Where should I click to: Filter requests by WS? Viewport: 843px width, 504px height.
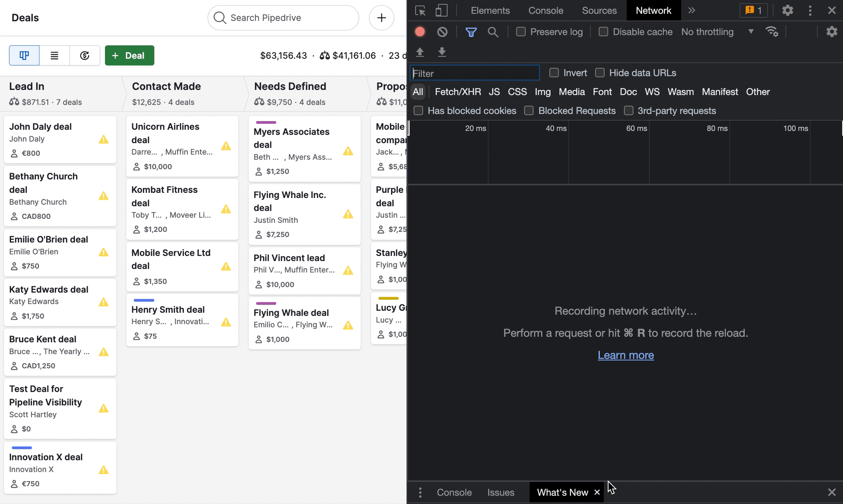[x=652, y=92]
